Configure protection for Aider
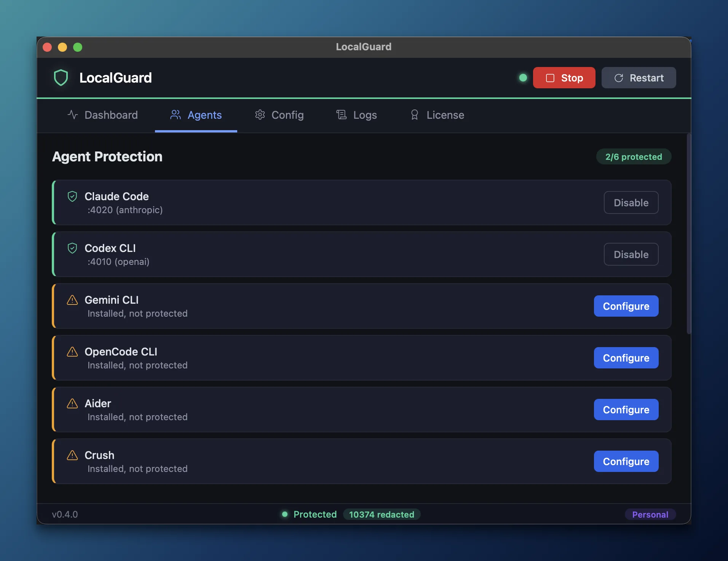The image size is (728, 561). pos(626,410)
